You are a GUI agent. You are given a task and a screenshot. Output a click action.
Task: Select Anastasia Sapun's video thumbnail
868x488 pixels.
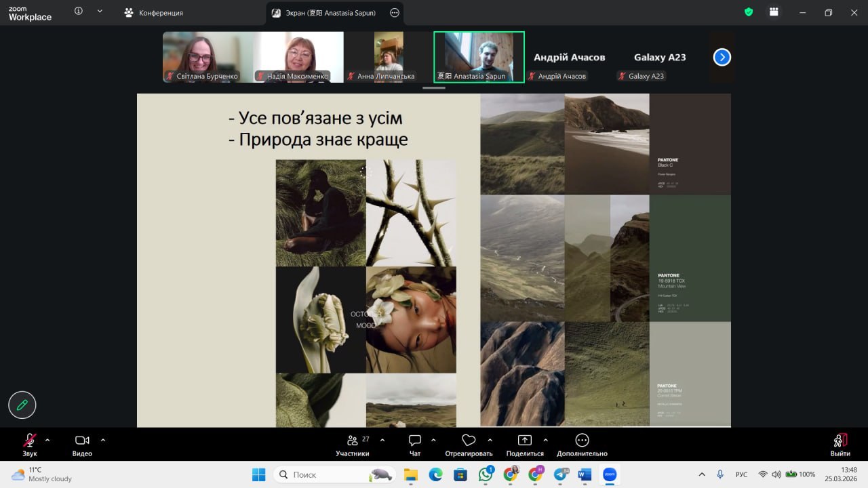click(x=479, y=57)
